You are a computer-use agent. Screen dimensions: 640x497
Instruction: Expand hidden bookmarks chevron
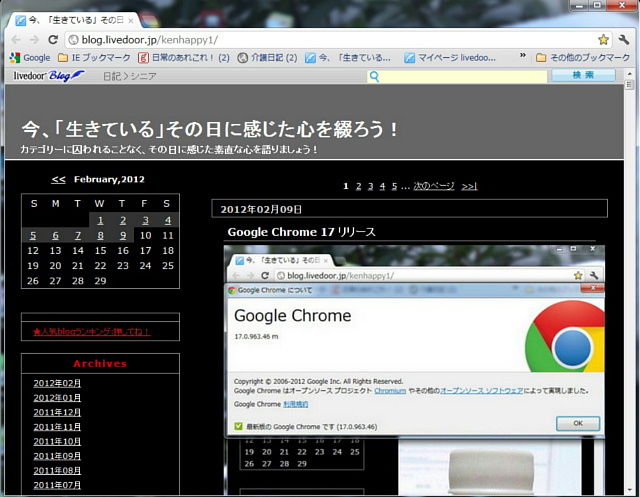tap(522, 55)
